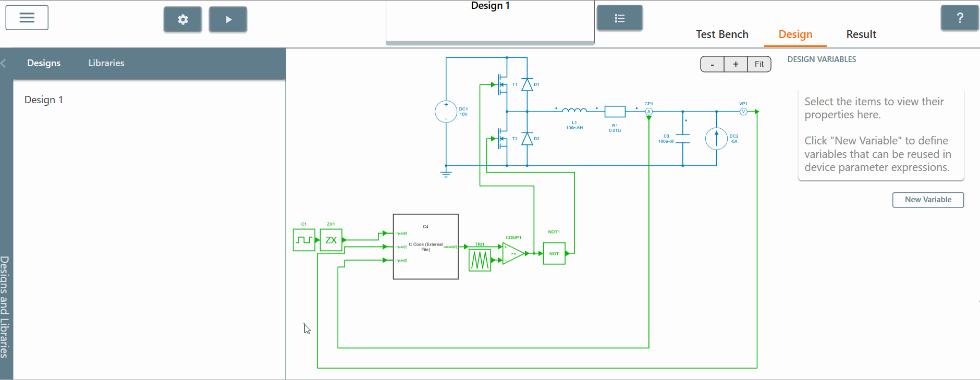Image resolution: width=980 pixels, height=380 pixels.
Task: Select the TRI1 triangle wave block
Action: (480, 260)
